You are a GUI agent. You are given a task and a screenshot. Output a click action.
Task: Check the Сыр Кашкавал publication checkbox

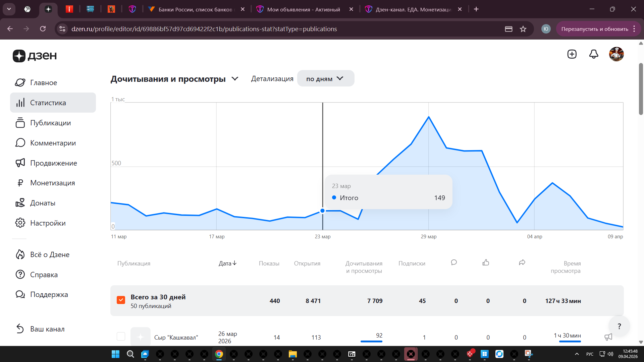click(x=121, y=336)
